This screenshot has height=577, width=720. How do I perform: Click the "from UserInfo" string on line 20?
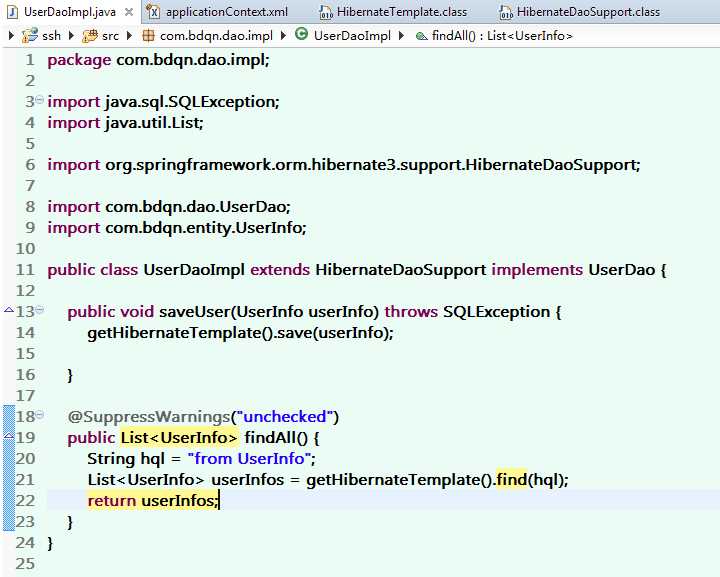249,459
